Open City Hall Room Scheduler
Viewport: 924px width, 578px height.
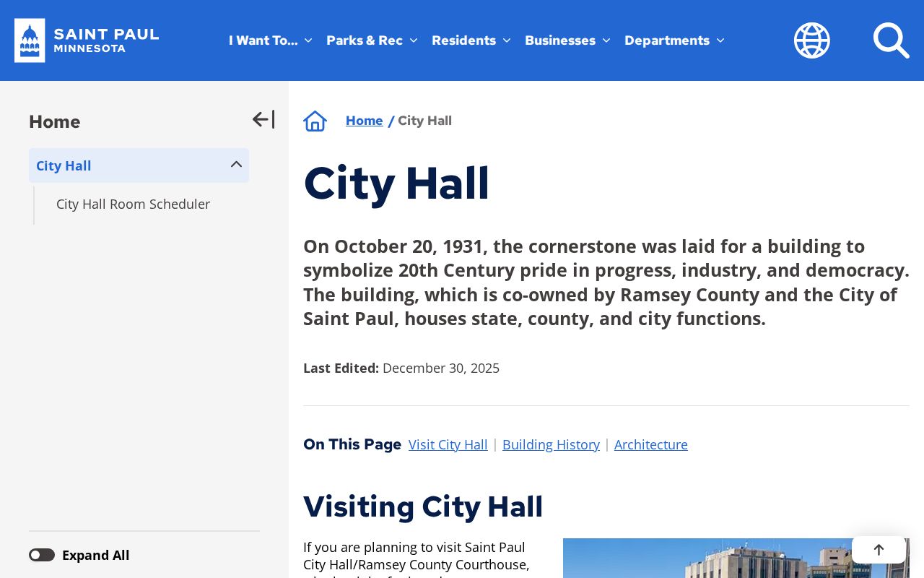pos(133,204)
